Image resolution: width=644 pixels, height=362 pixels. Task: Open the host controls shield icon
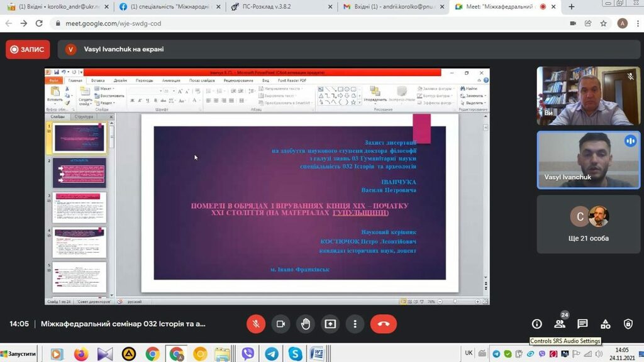click(628, 324)
